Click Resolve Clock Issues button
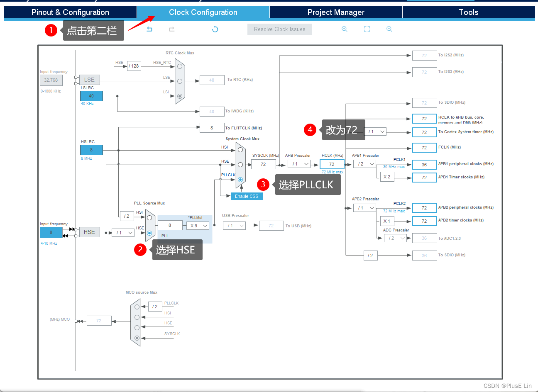The image size is (538, 392). (280, 29)
